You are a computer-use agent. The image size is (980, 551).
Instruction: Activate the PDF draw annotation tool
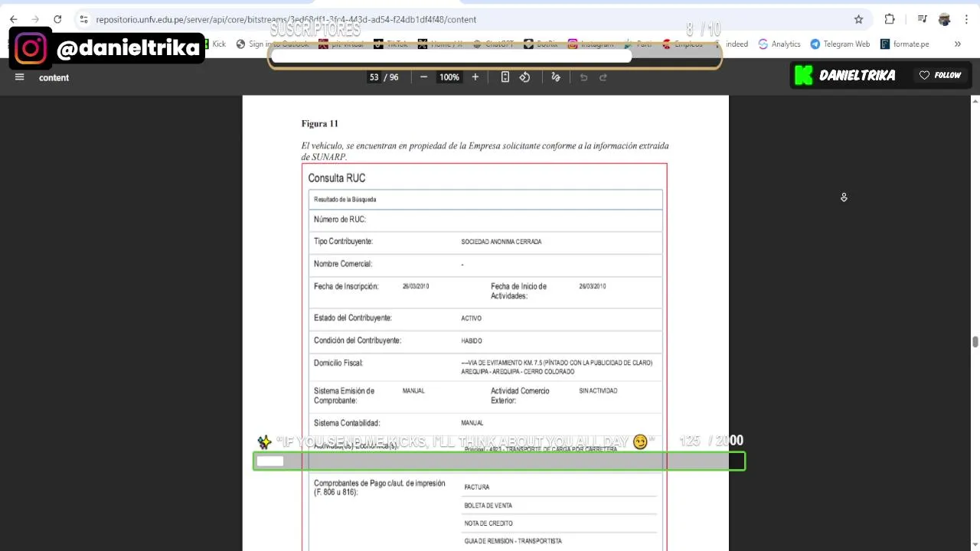[x=556, y=77]
